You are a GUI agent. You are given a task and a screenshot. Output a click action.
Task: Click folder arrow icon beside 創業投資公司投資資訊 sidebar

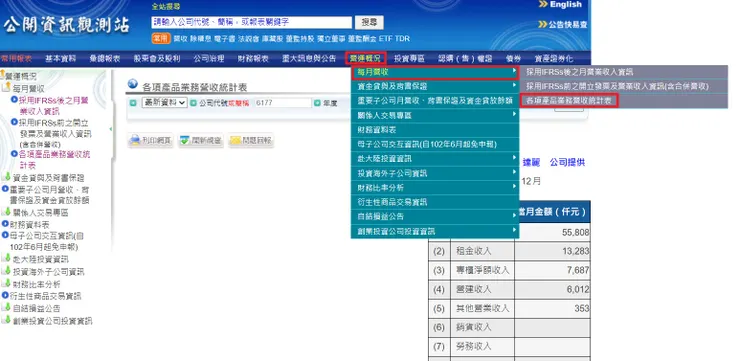[x=7, y=320]
